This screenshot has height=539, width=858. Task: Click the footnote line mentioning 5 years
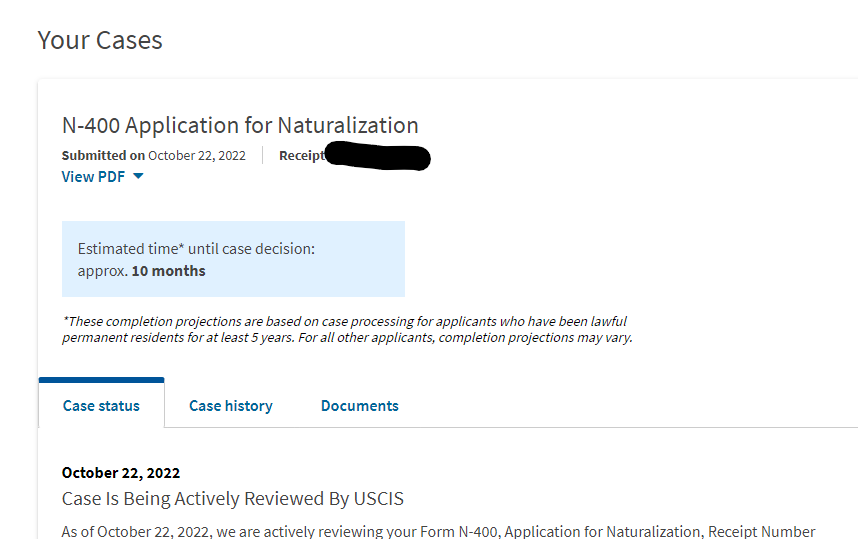[x=346, y=337]
